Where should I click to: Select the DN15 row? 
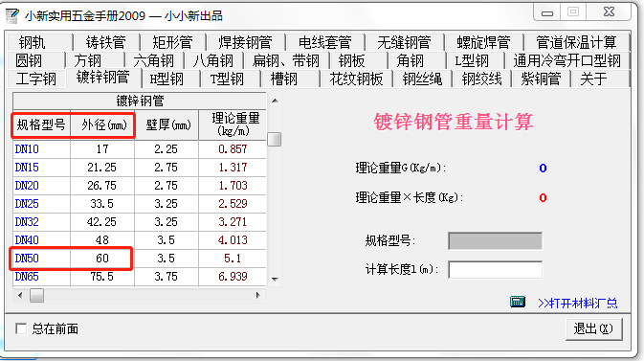pyautogui.click(x=140, y=168)
